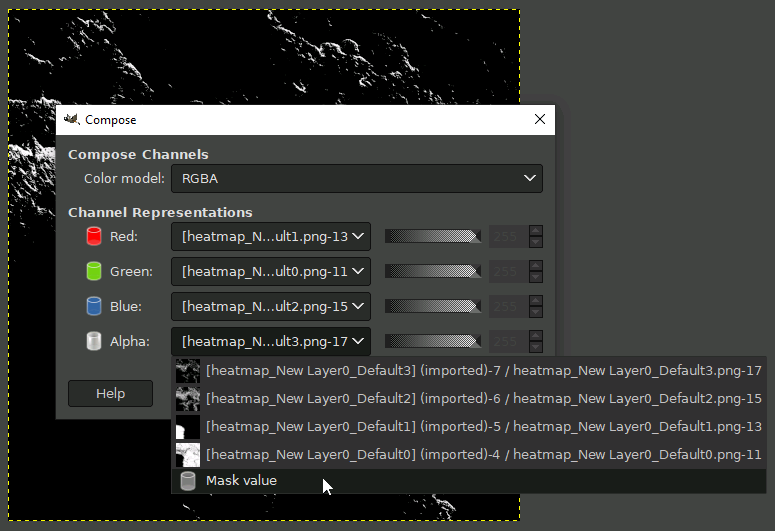Select heatmap_New Layer0_Default2.png-15 from list
Screen dimensions: 775x531
click(x=469, y=398)
